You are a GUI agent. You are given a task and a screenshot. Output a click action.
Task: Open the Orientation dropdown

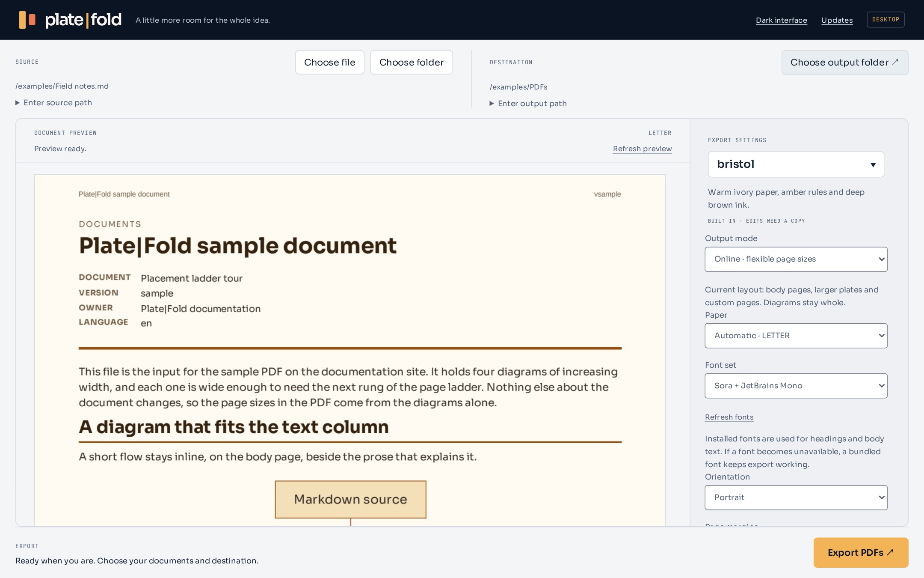(x=796, y=498)
